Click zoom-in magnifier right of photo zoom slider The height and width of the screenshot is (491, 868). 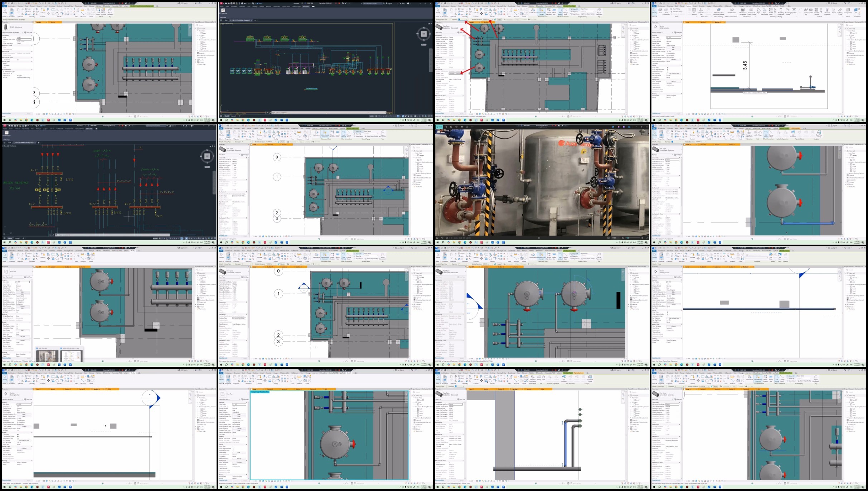[x=642, y=238]
